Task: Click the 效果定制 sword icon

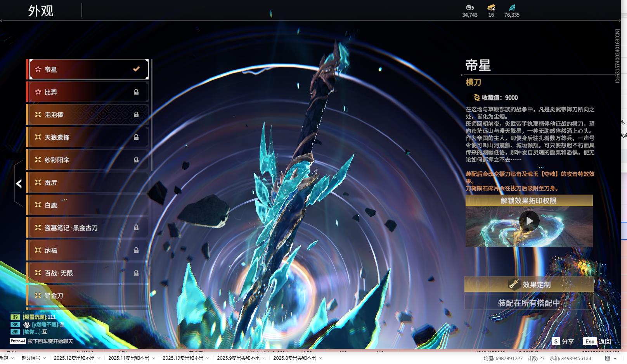Action: 514,285
